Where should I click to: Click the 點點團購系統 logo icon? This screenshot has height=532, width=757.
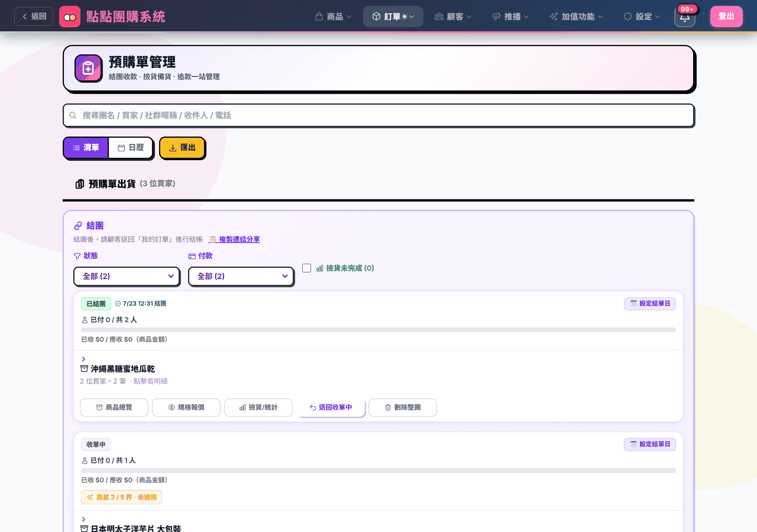70,17
